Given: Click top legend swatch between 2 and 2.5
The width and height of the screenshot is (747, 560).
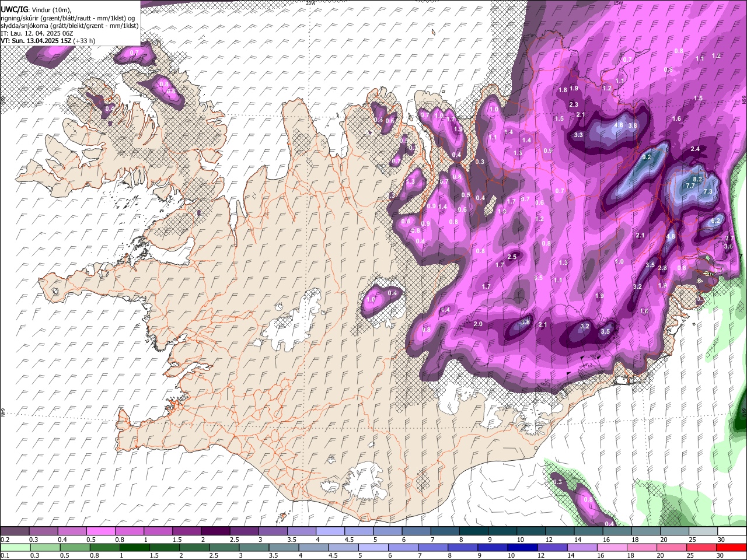Looking at the screenshot, I should tap(216, 531).
